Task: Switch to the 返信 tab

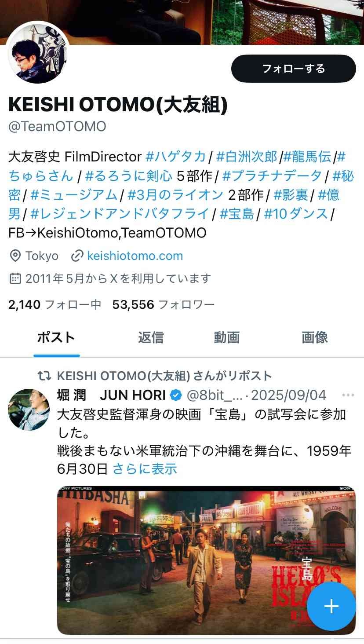Action: (x=151, y=337)
